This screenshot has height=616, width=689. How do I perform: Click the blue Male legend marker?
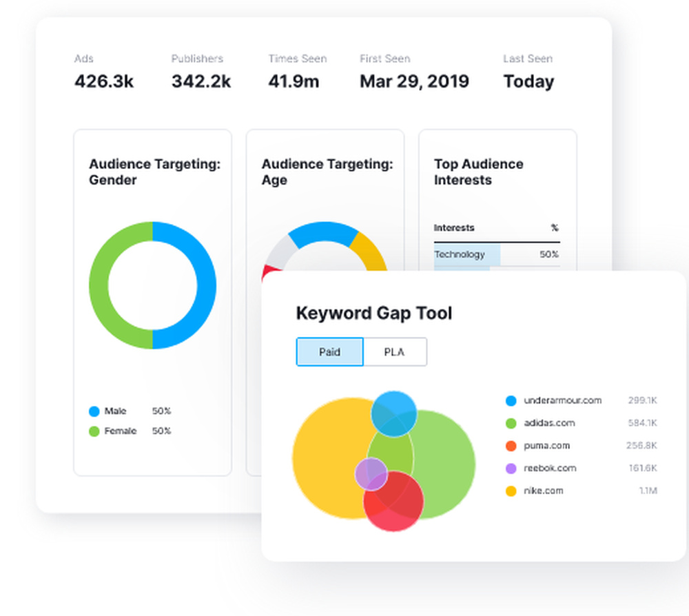click(94, 411)
